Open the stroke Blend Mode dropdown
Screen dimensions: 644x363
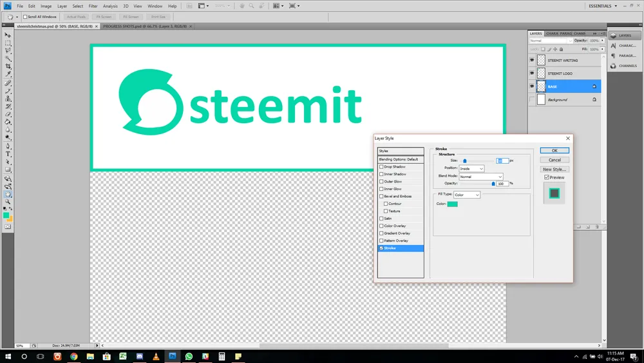click(481, 177)
